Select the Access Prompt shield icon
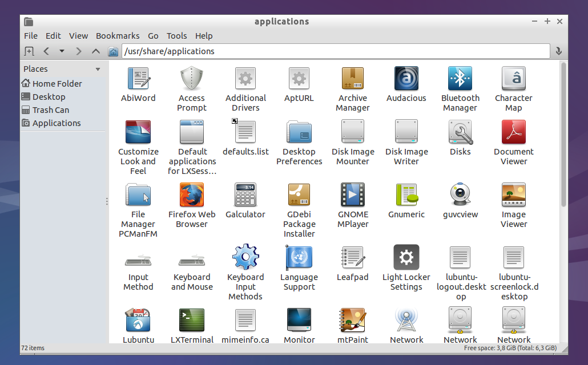Screen dimensions: 588x365 tap(192, 78)
